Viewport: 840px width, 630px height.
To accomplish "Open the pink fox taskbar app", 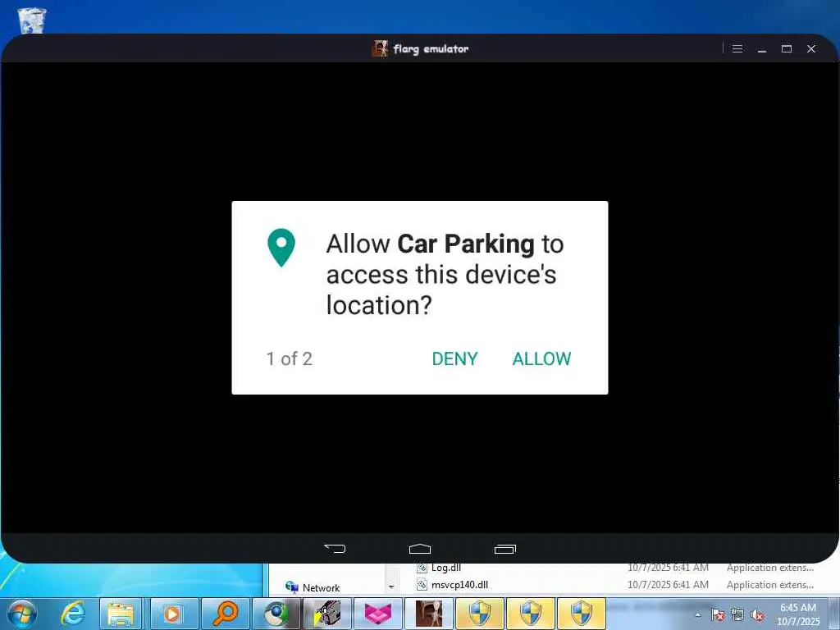I will pos(378,614).
